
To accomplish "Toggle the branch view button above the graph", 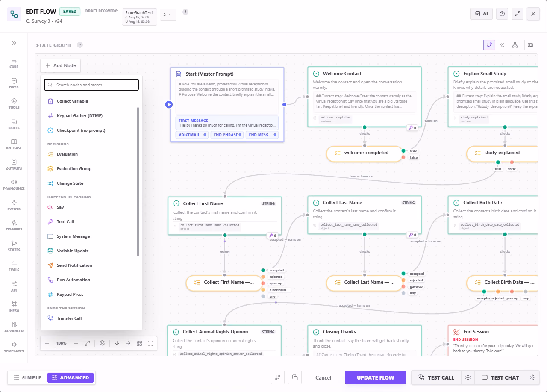I will [489, 45].
